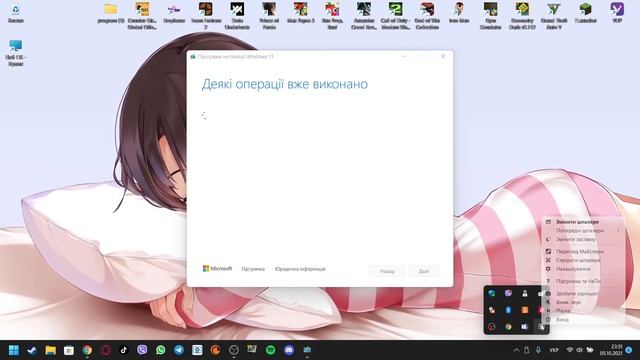The width and height of the screenshot is (640, 360).
Task: Open Підтримка та ЧаПи menu entry
Action: [x=584, y=281]
